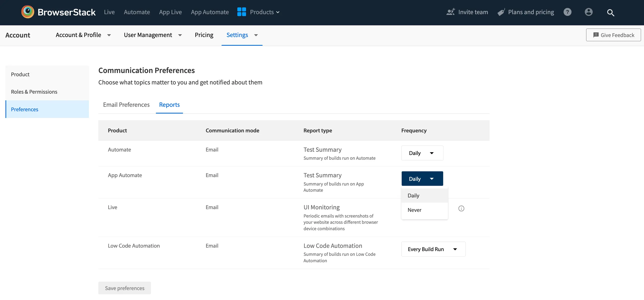Click the Save preferences button
The width and height of the screenshot is (644, 300).
[124, 288]
